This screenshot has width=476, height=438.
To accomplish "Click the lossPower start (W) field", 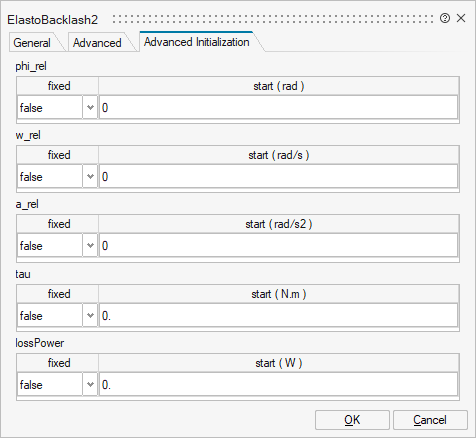I will click(278, 384).
